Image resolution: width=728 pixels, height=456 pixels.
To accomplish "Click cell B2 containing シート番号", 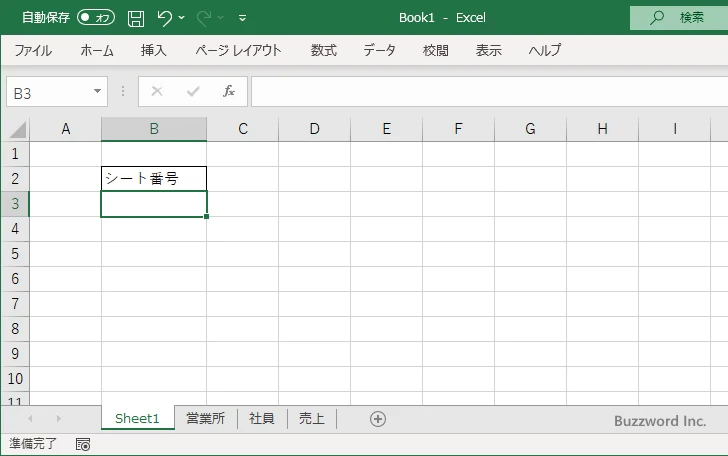I will pyautogui.click(x=154, y=179).
